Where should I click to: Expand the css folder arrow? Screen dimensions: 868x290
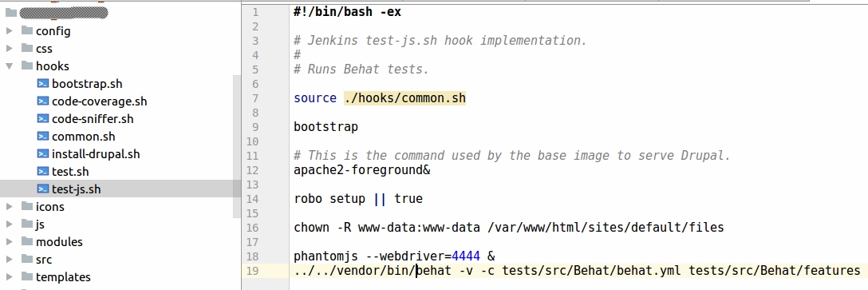pos(10,48)
